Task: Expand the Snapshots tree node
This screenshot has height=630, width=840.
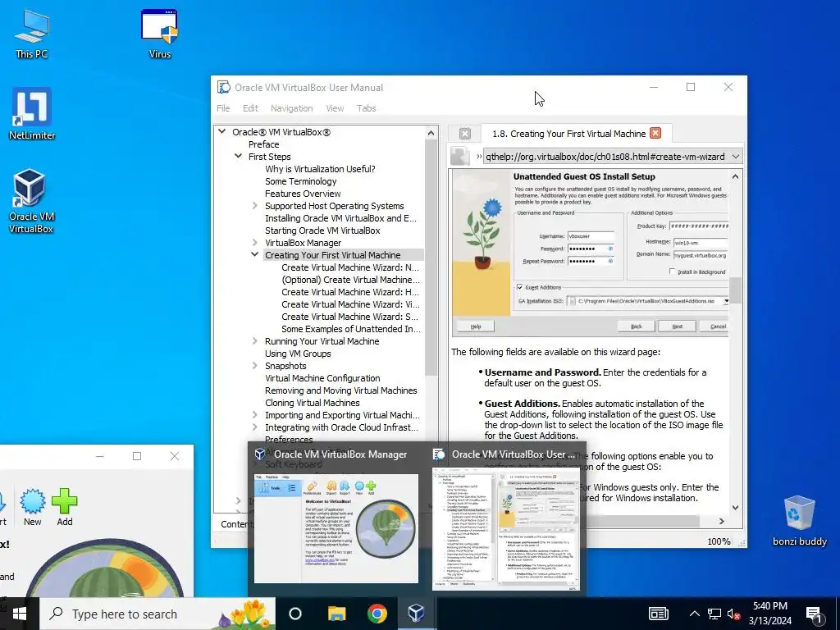Action: [255, 366]
